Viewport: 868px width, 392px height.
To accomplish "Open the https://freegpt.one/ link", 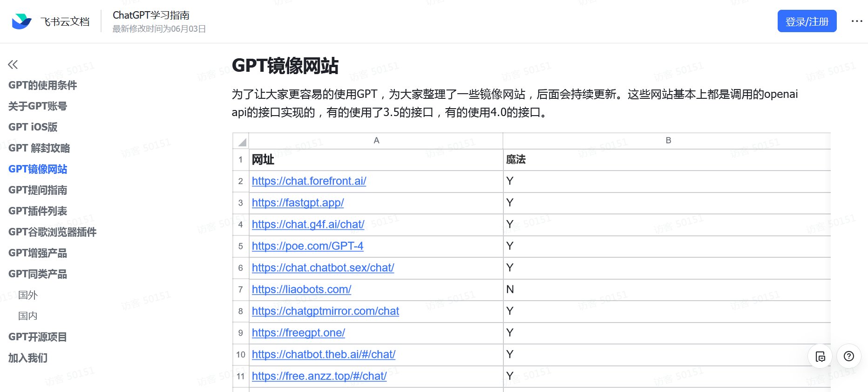I will pos(298,333).
